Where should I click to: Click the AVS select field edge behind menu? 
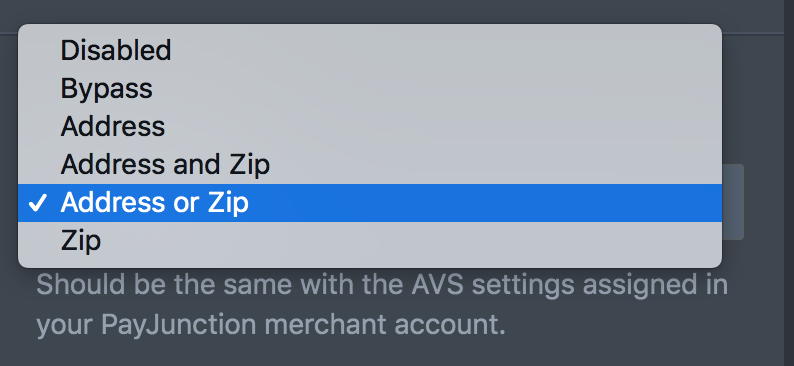click(x=733, y=201)
